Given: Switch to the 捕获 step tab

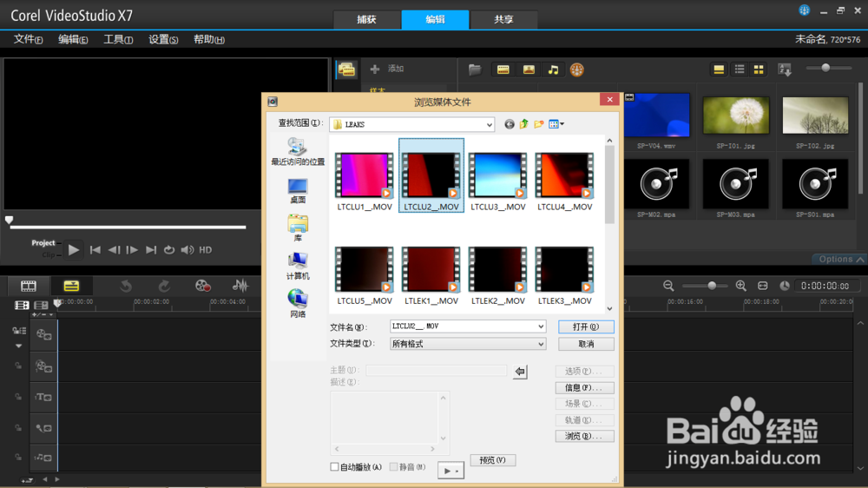Looking at the screenshot, I should pos(366,19).
